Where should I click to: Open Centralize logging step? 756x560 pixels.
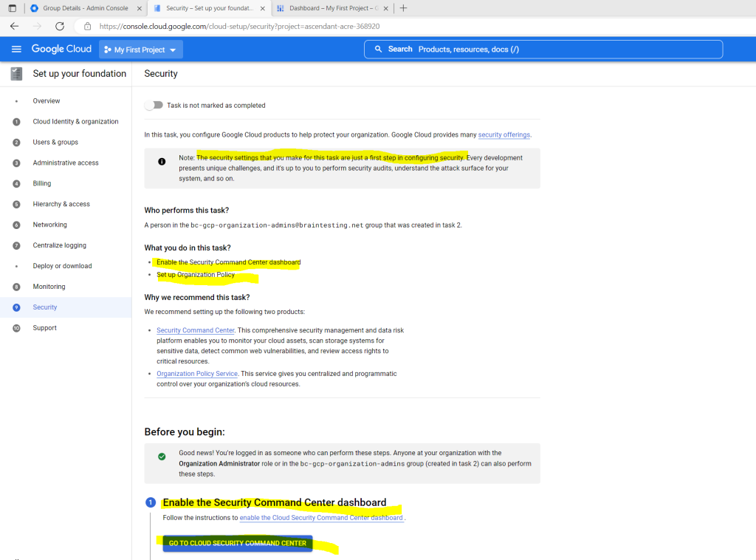[59, 245]
